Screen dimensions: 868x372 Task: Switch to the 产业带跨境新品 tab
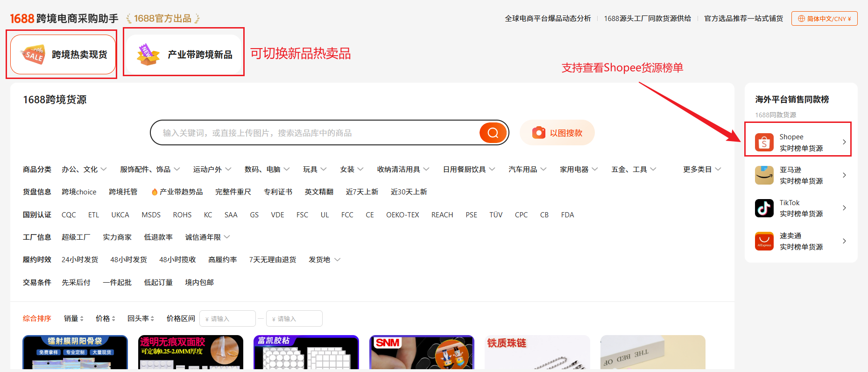coord(183,55)
